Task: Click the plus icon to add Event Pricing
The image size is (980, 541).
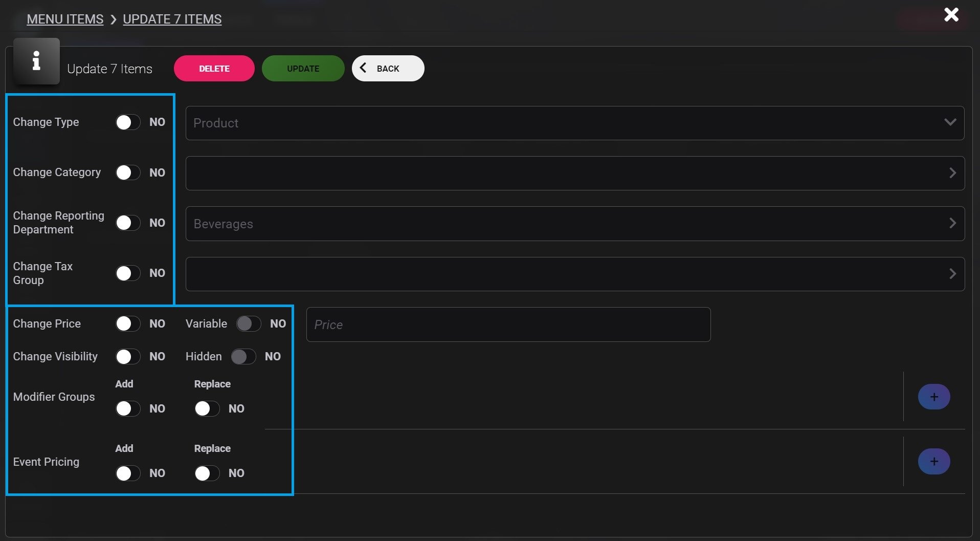Action: point(934,461)
